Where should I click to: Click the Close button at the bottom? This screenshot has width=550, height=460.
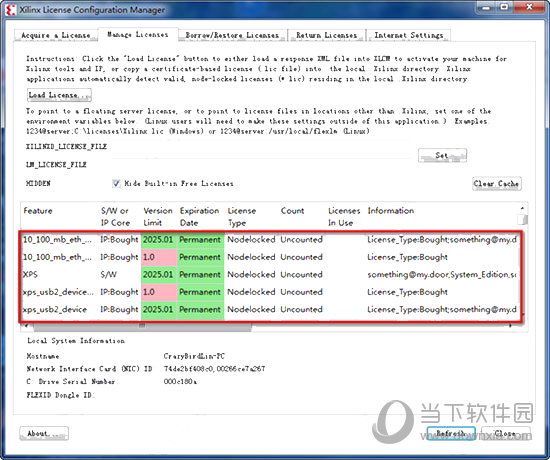(x=505, y=433)
